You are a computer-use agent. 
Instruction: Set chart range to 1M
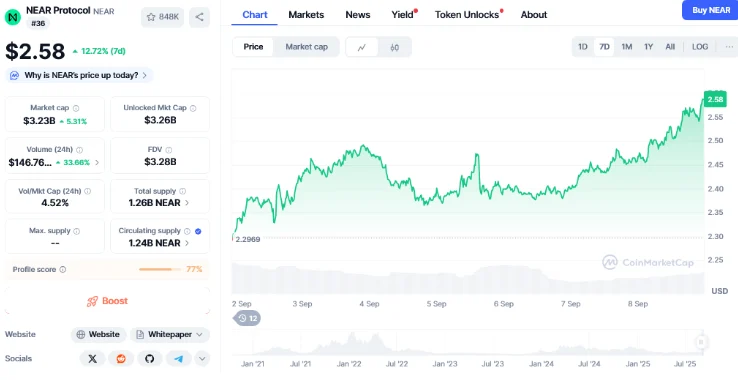(626, 47)
